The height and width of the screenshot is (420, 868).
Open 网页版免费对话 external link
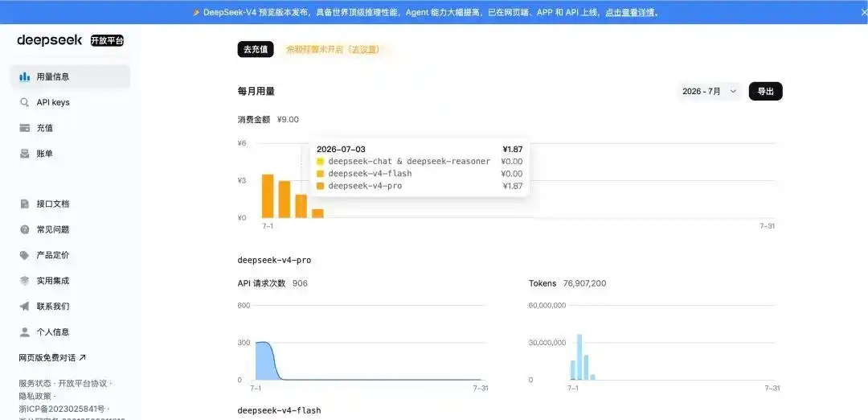click(x=52, y=358)
